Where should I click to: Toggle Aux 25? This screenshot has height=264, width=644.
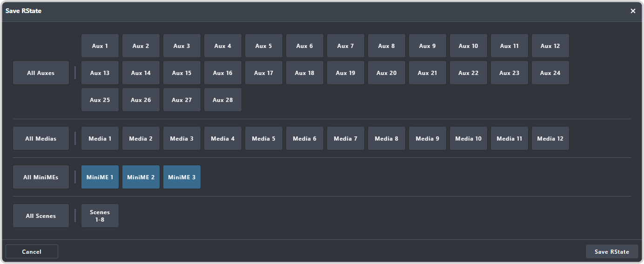pyautogui.click(x=100, y=100)
